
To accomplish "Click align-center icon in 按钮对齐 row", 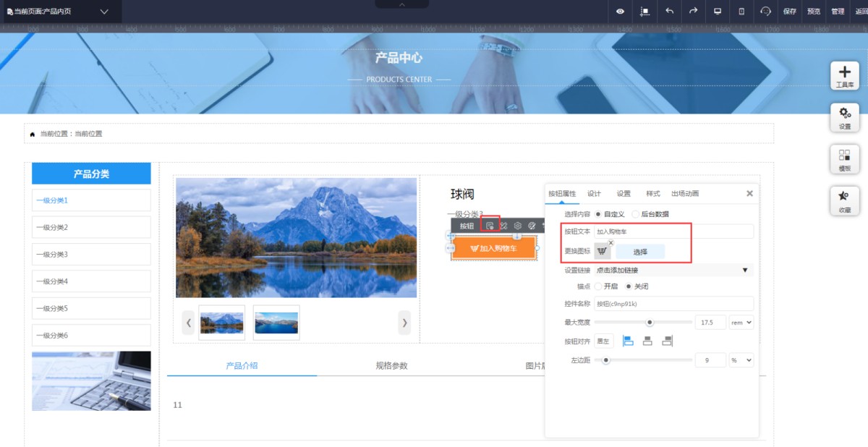I will [x=647, y=341].
